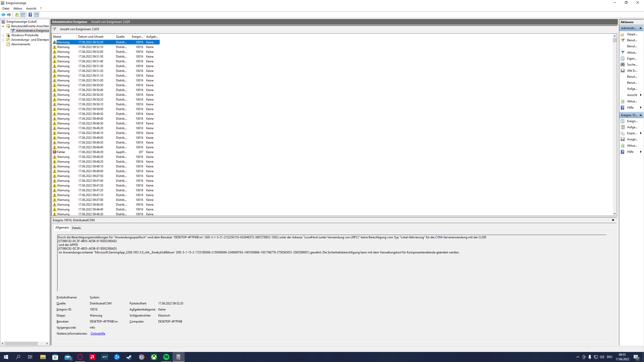Switch to the Details tab
This screenshot has width=644, height=362.
(76, 228)
